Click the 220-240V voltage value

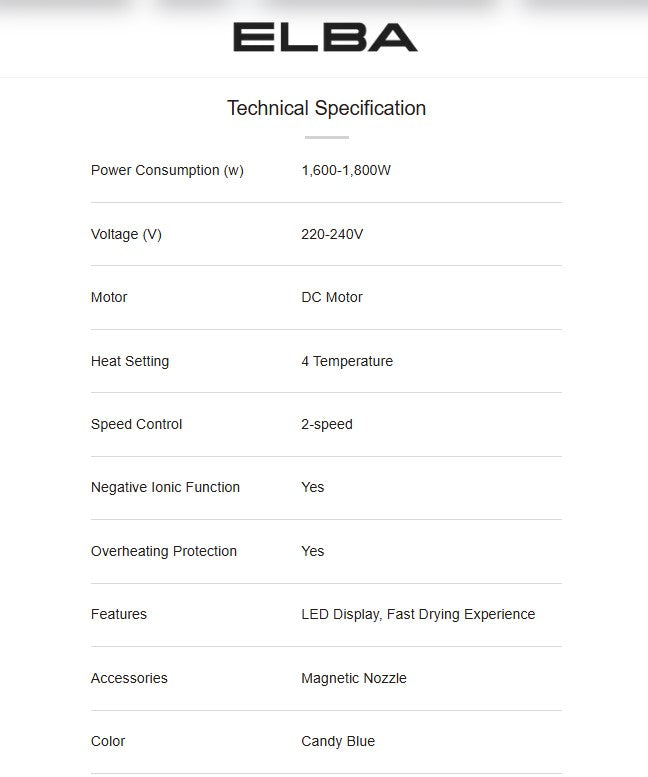(x=332, y=234)
